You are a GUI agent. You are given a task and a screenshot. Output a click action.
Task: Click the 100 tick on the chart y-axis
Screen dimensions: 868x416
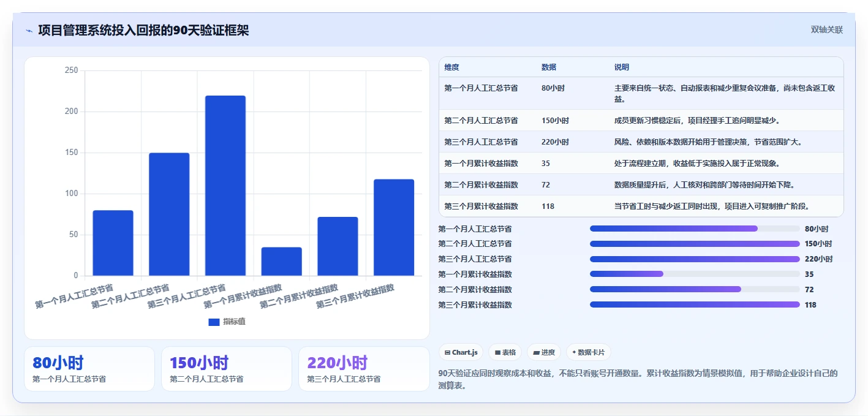tap(71, 194)
